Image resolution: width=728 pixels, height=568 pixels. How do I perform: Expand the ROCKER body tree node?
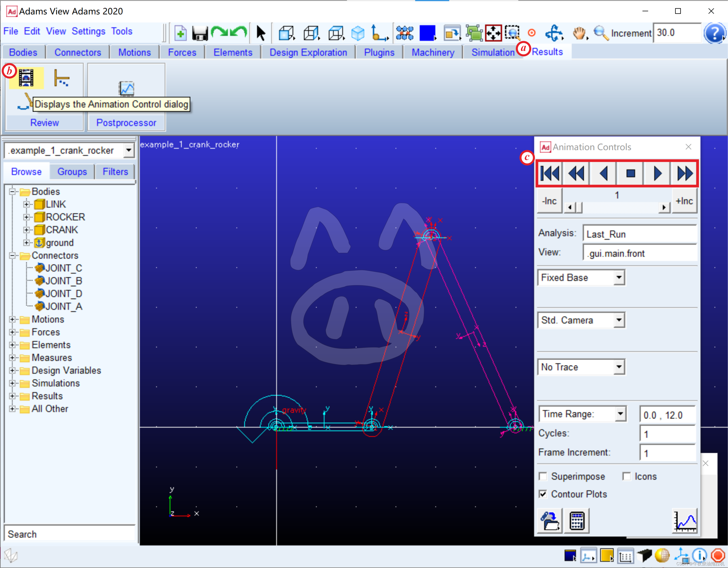coord(26,217)
